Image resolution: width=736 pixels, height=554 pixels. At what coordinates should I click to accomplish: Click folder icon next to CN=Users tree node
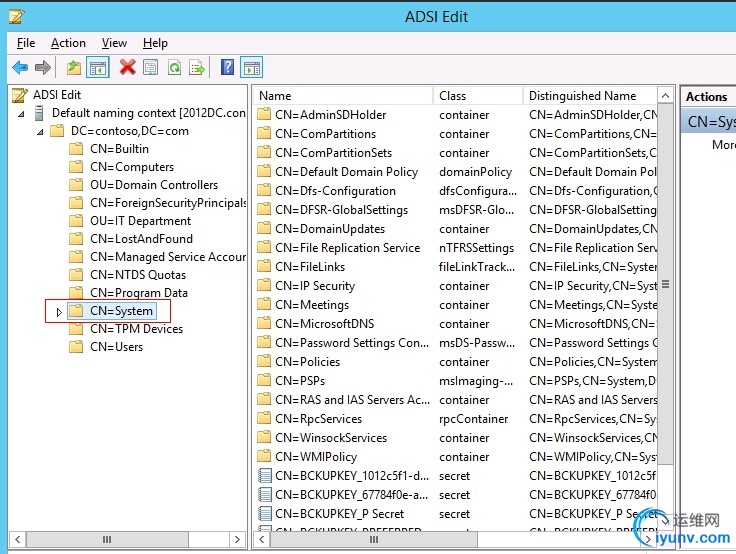[76, 346]
